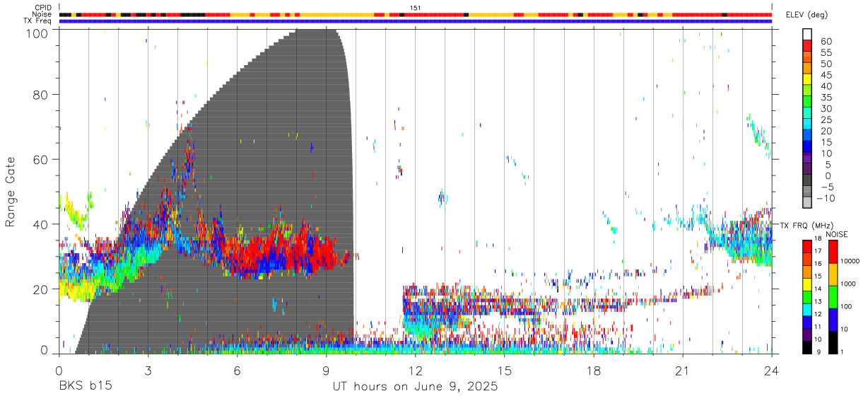The height and width of the screenshot is (401, 868).
Task: Click the 20 tick on Range Gate axis
Action: pyautogui.click(x=40, y=289)
